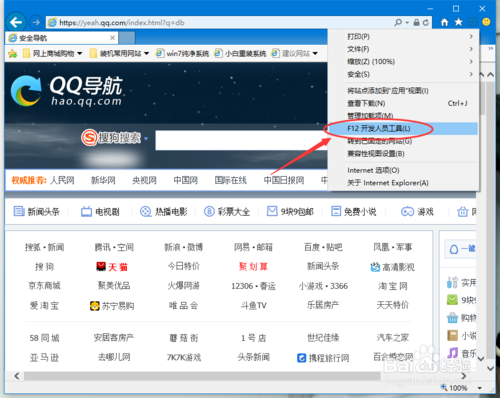This screenshot has width=500, height=398.
Task: Click the forward navigation arrow
Action: tap(36, 23)
